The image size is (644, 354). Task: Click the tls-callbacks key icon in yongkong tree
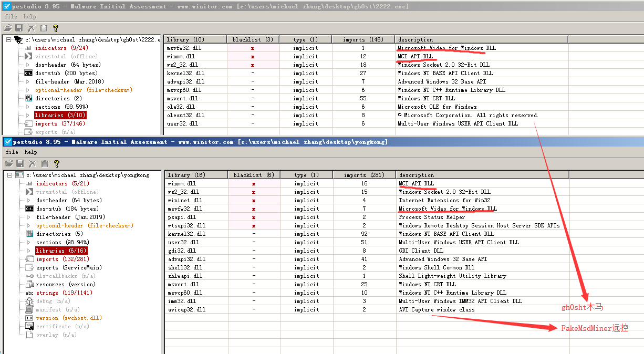tap(29, 276)
